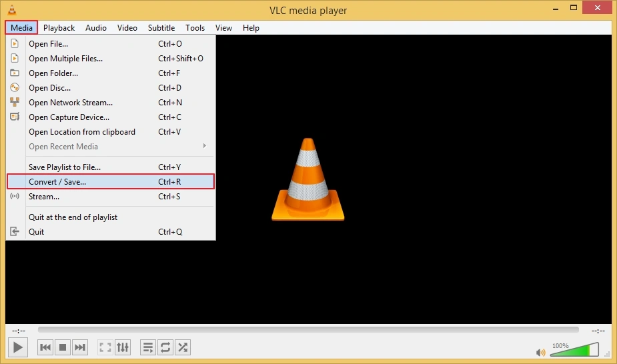Click the Stream broadcast icon
Screen dimensions: 617x364
(15, 196)
